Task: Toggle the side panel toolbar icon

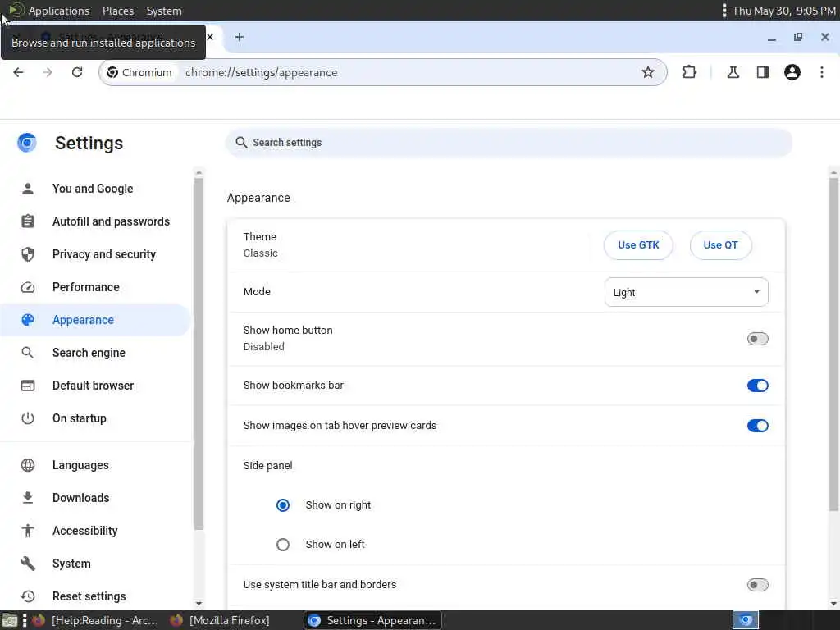Action: point(762,72)
